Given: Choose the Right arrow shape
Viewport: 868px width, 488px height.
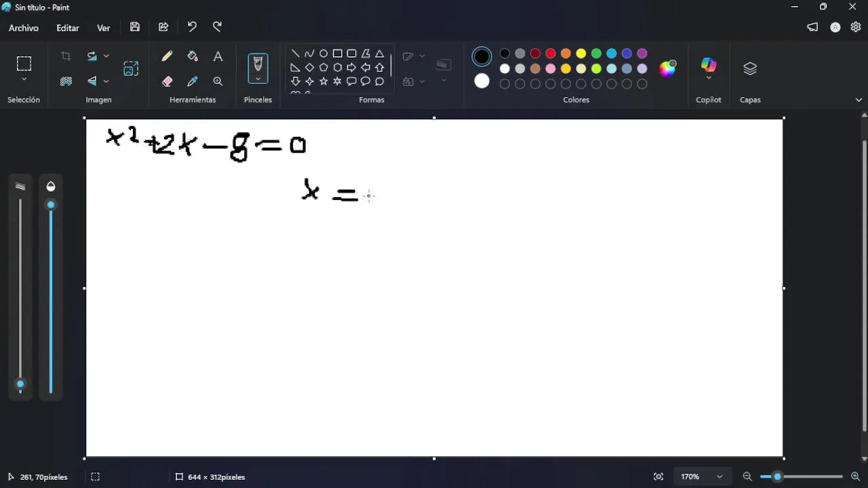Looking at the screenshot, I should coord(351,67).
